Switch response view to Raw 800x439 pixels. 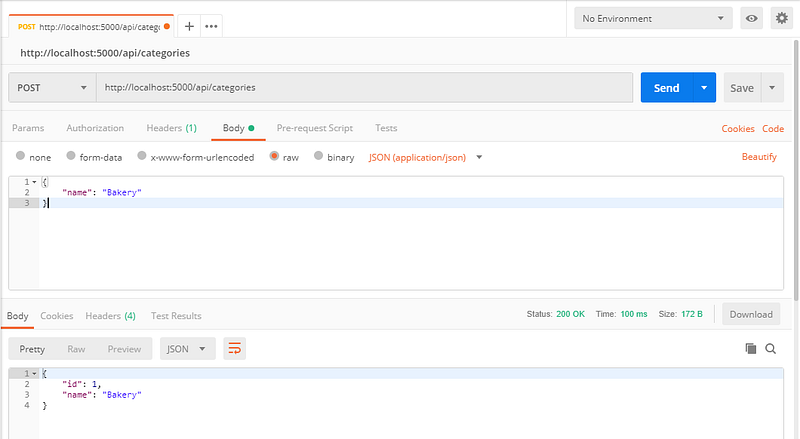[76, 349]
